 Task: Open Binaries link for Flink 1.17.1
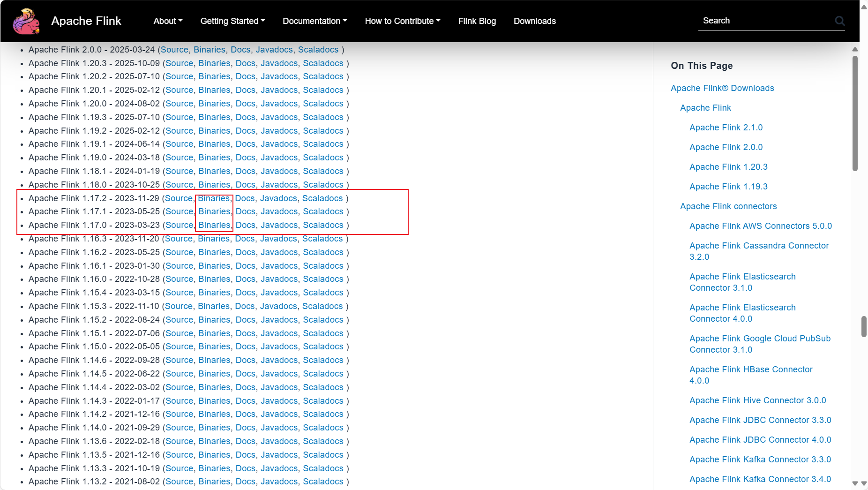(x=214, y=211)
